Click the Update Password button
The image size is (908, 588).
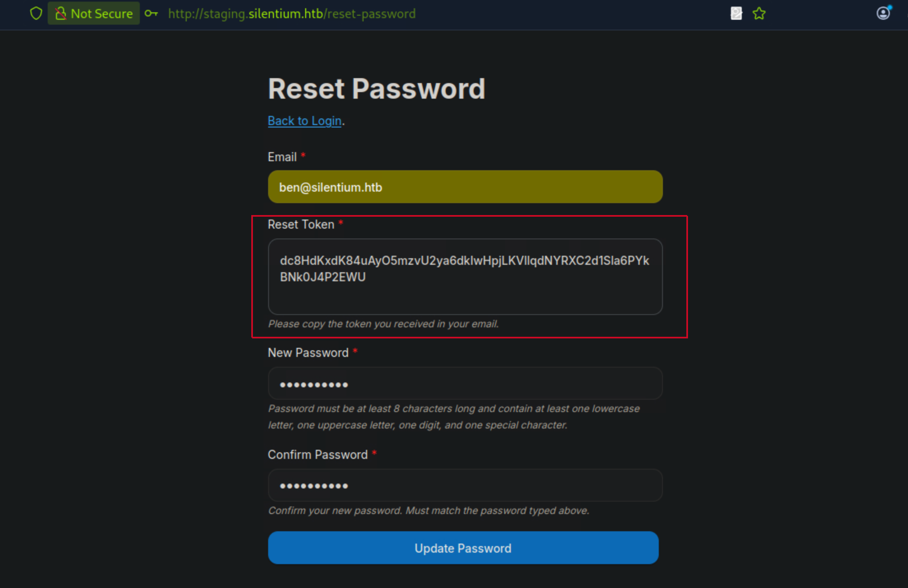(463, 548)
